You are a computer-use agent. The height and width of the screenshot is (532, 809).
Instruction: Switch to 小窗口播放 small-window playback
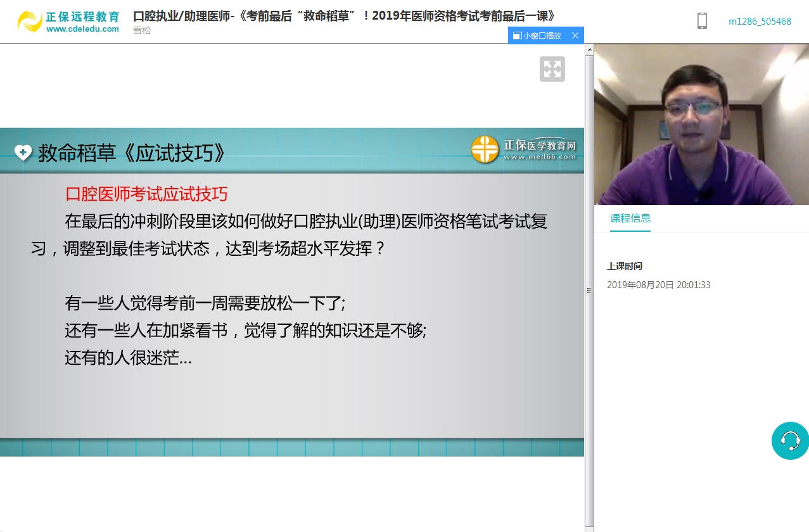[x=538, y=35]
